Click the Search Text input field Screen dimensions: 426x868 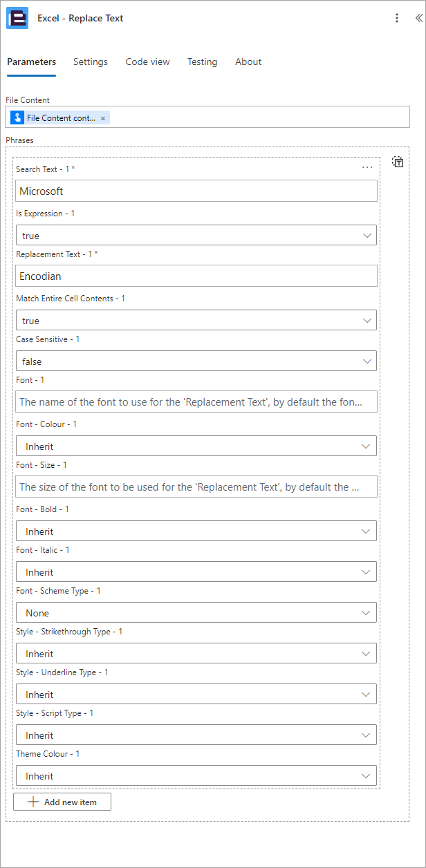click(196, 191)
